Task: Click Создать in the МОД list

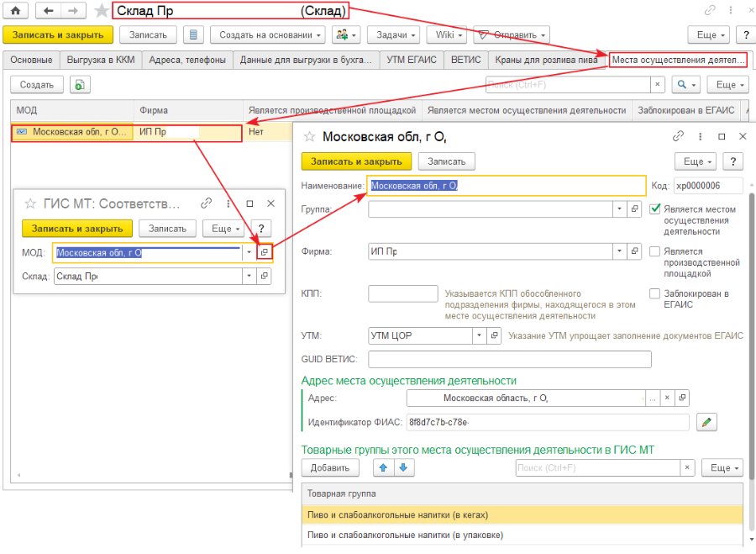Action: [x=37, y=85]
